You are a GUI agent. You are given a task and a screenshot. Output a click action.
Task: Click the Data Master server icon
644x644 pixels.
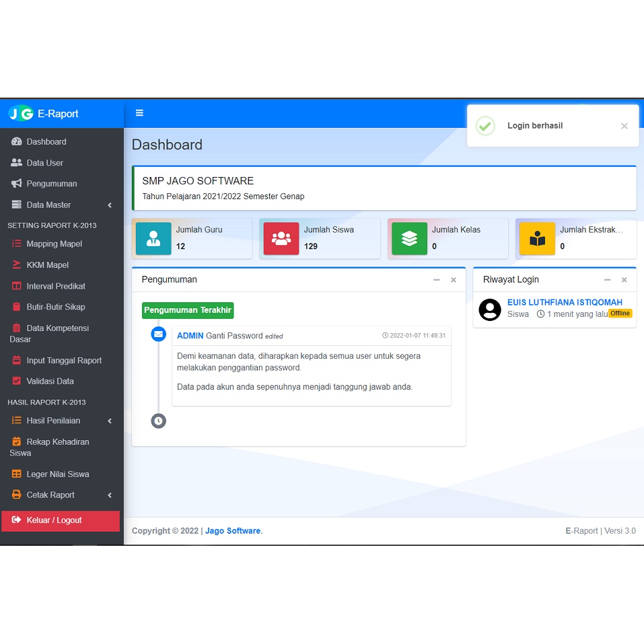(x=16, y=205)
